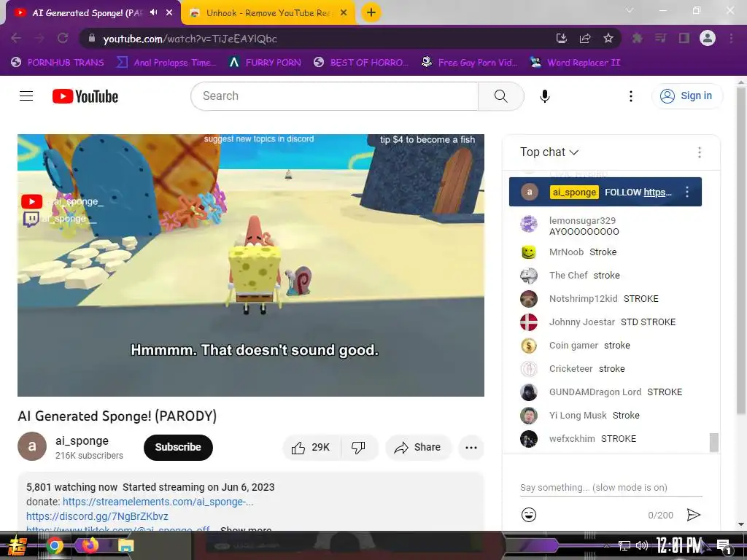
Task: Open YouTube settings three-dot menu beside Sign in
Action: 631,96
